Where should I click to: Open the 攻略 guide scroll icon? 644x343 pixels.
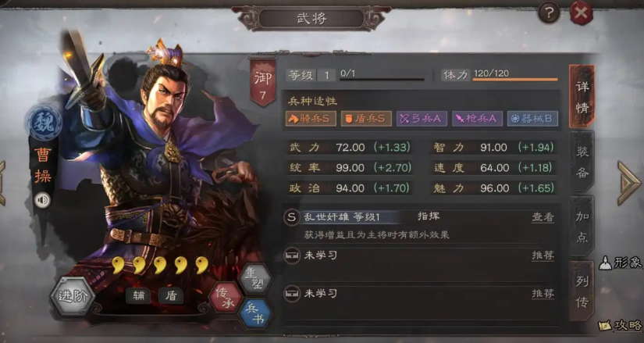coord(621,326)
